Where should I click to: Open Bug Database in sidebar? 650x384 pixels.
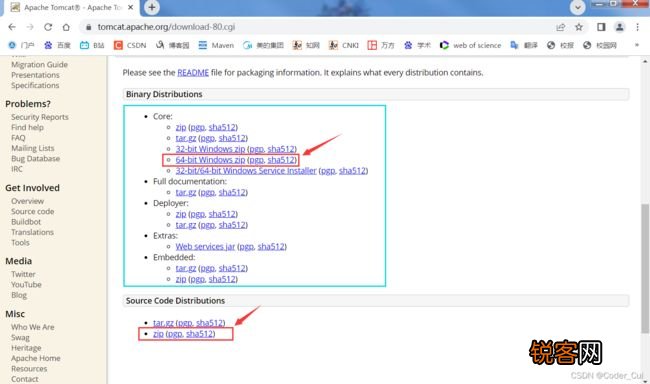[36, 159]
